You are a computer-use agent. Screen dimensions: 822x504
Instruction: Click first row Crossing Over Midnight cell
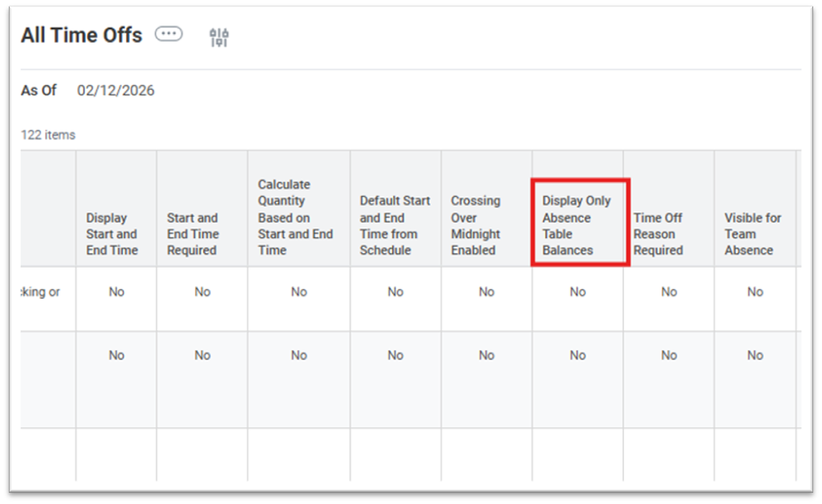[487, 292]
